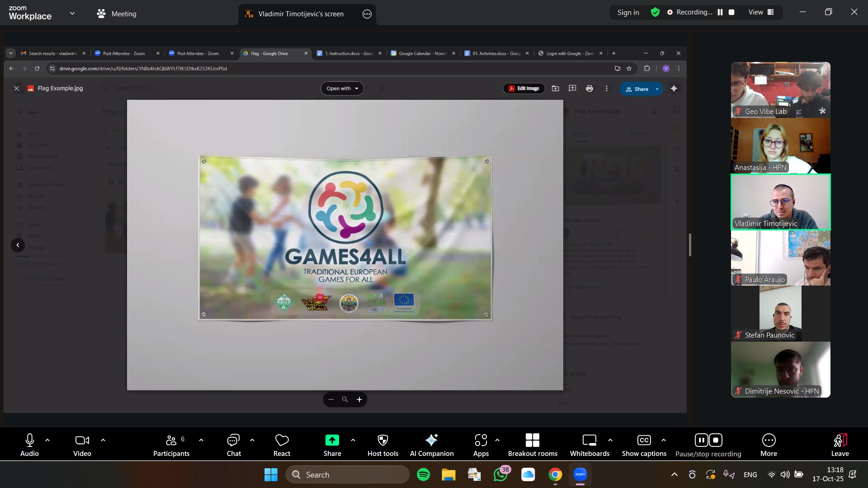Open Whiteboards

point(590,445)
